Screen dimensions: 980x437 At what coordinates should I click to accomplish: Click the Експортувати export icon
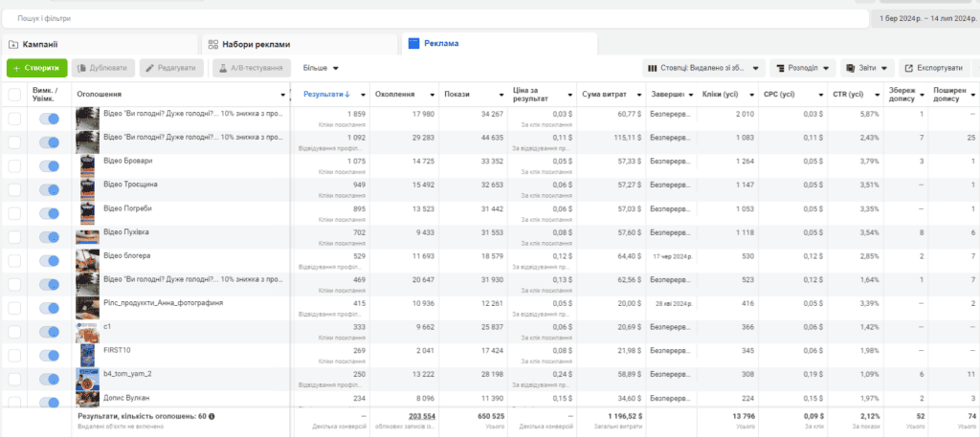point(909,68)
